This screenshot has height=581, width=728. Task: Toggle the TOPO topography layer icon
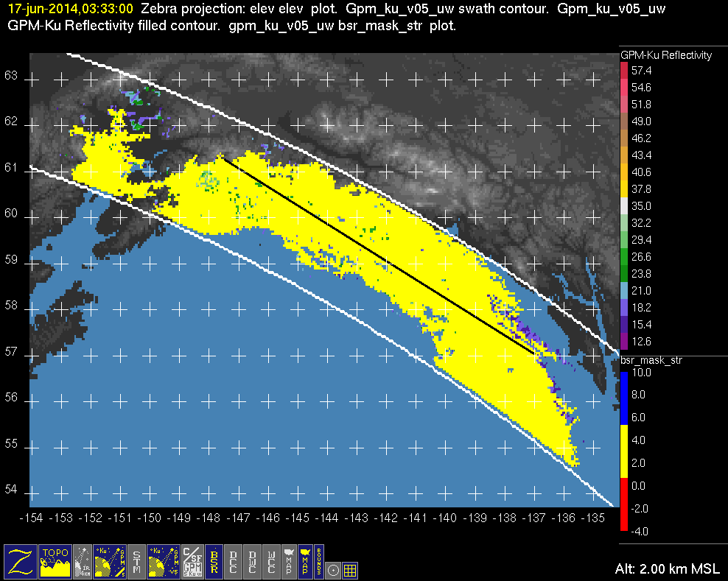pos(55,561)
